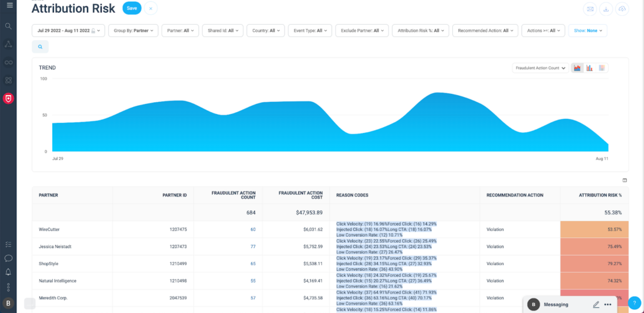Open the date range Jul 29 - Aug 11 dropdown
The image size is (644, 313).
(x=69, y=30)
